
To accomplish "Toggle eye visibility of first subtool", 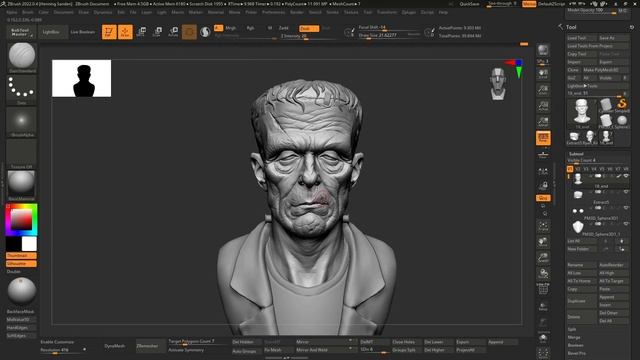I will (626, 176).
